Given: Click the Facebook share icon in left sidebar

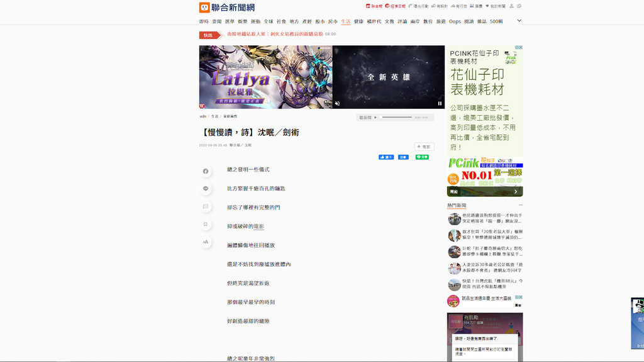Looking at the screenshot, I should [x=206, y=171].
